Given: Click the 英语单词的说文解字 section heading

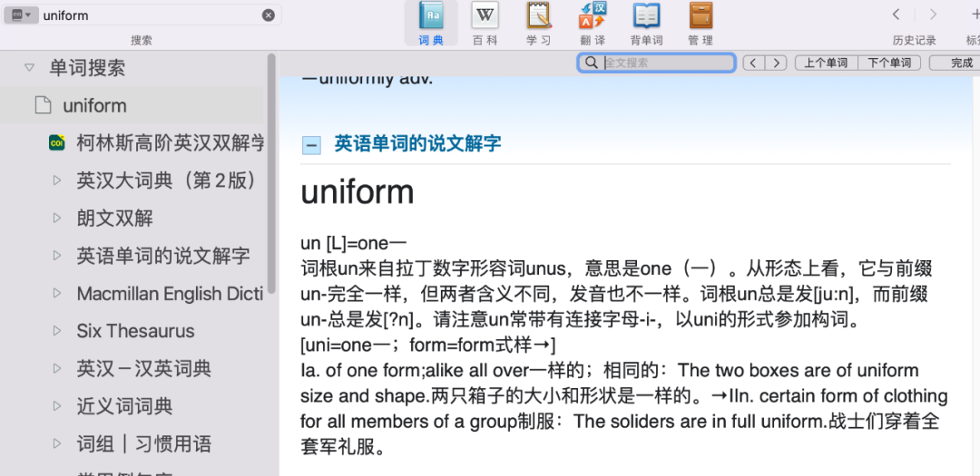Looking at the screenshot, I should (417, 143).
